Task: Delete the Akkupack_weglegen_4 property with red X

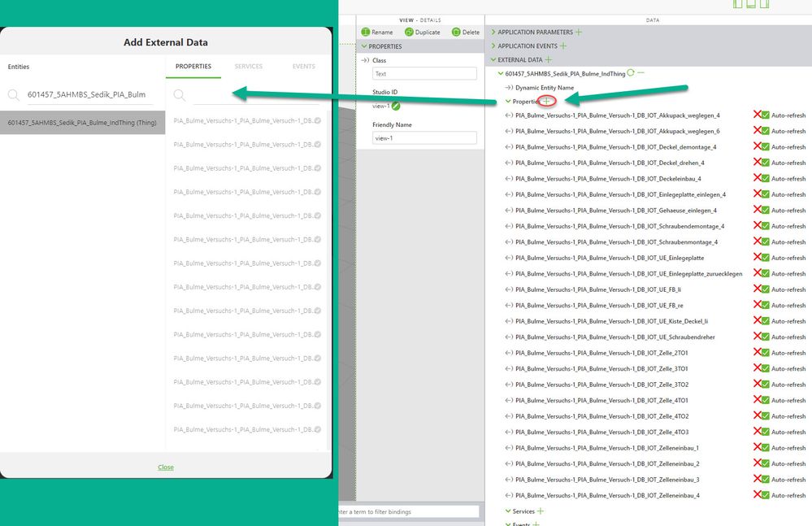Action: (757, 115)
